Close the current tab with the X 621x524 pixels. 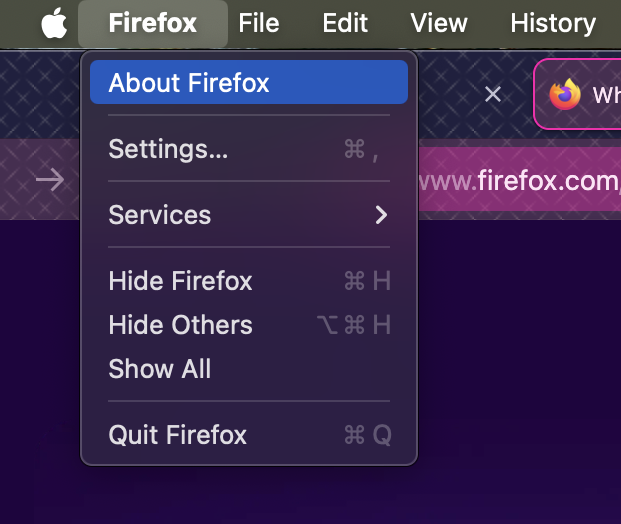pyautogui.click(x=493, y=94)
